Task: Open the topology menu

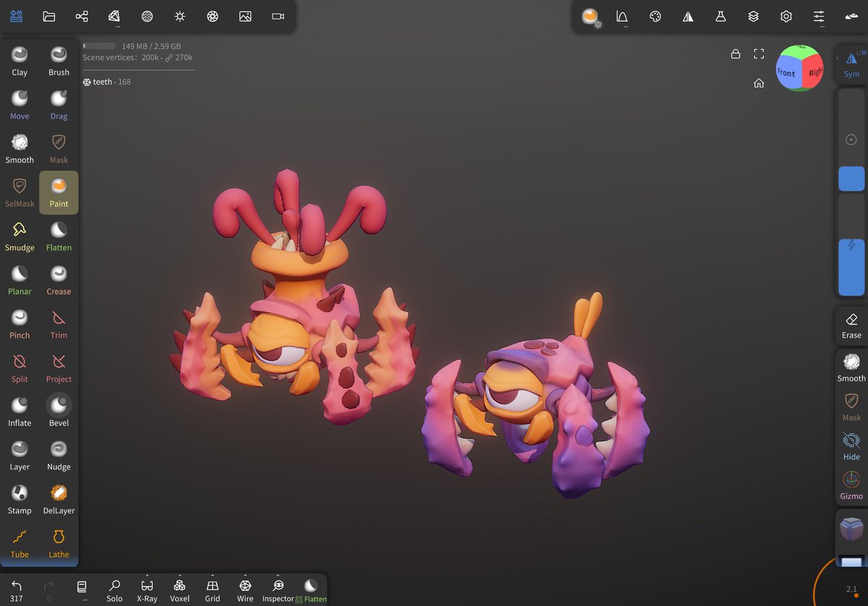Action: 114,16
